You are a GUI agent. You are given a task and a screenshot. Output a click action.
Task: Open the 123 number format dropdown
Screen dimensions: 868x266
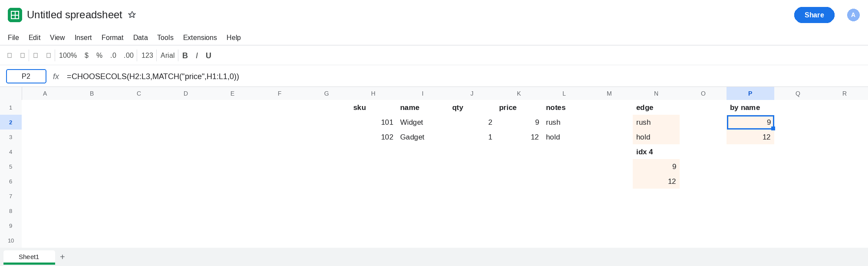[x=147, y=55]
